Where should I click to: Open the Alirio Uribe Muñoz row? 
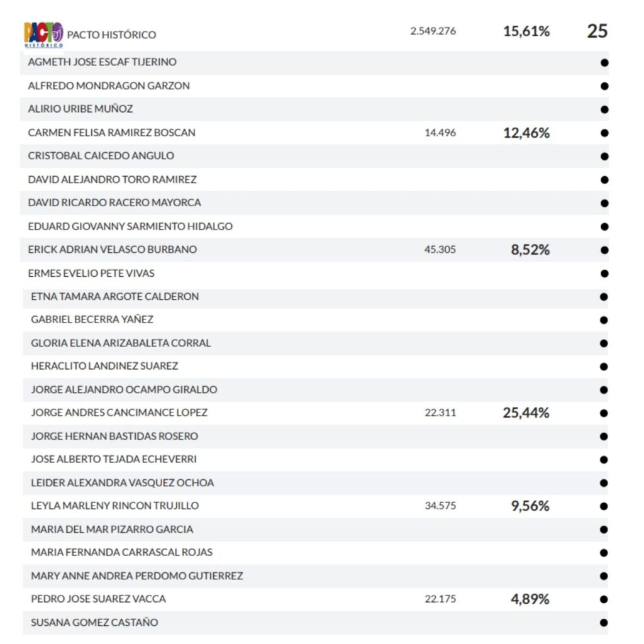click(80, 109)
